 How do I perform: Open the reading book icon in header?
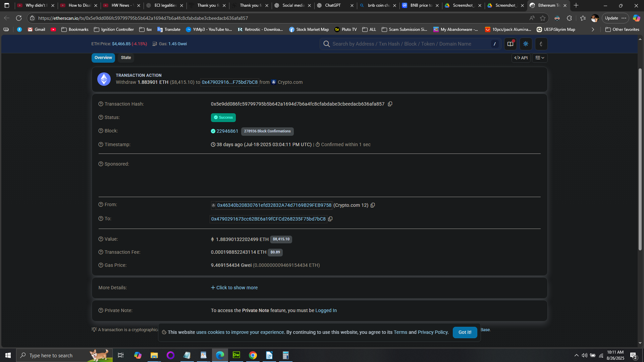coord(510,44)
